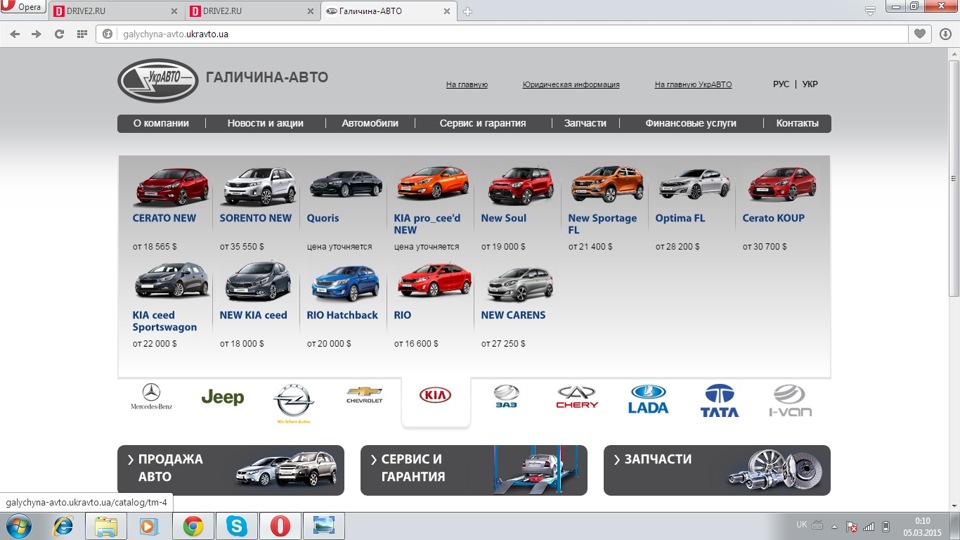Screen dimensions: 960x540
Task: Open the KIA ceed Sportswagon link
Action: point(165,321)
